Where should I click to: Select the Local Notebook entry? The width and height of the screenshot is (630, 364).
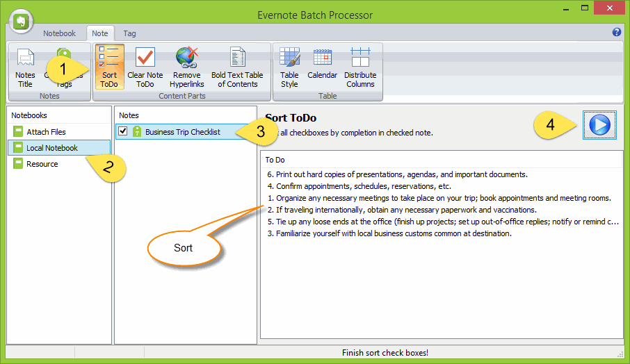pyautogui.click(x=58, y=148)
